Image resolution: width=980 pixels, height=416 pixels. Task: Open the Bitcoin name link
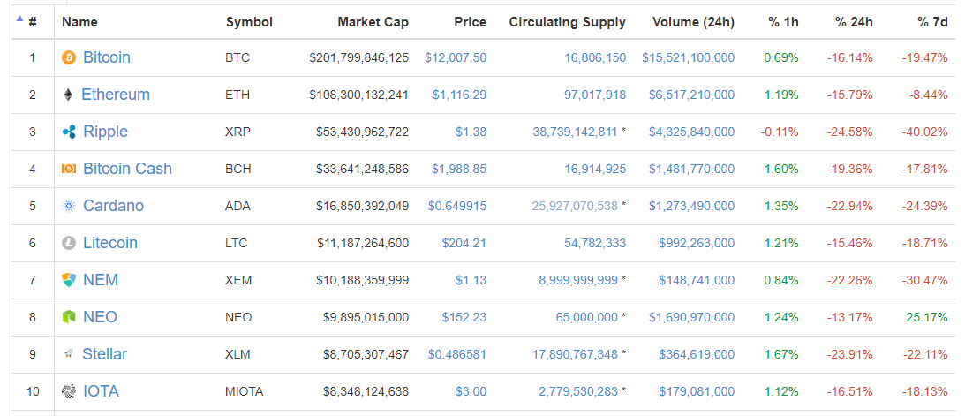[x=107, y=57]
